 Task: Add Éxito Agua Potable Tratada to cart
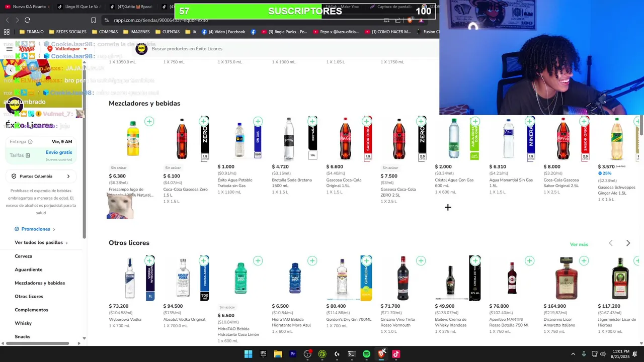coord(258,121)
